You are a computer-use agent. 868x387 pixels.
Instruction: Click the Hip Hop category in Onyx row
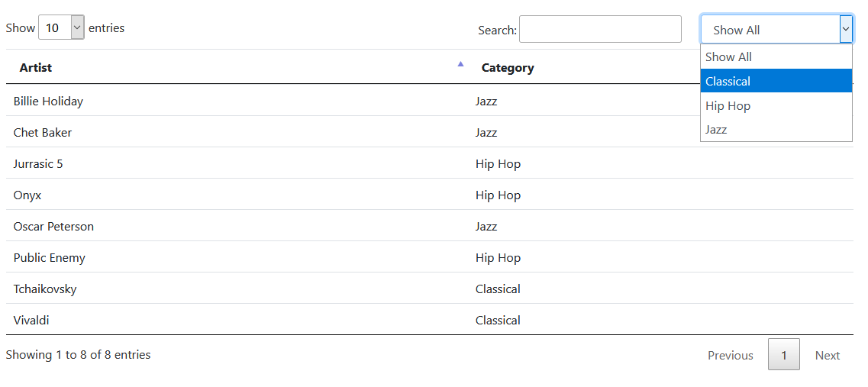tap(498, 195)
